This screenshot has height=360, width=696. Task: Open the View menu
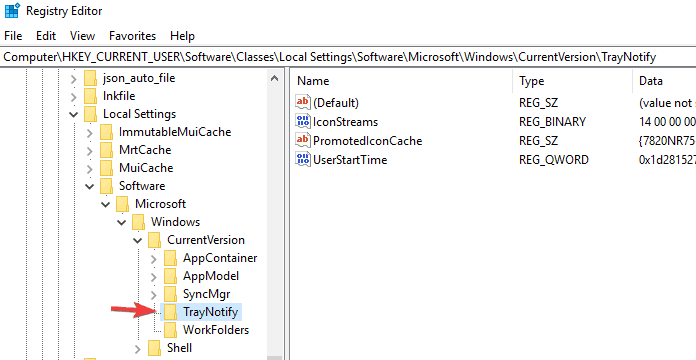click(x=82, y=36)
